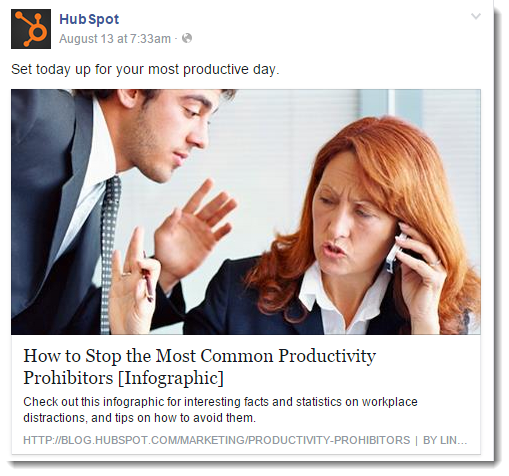Open the Productivity Prohibitors article headline
The width and height of the screenshot is (509, 476).
[x=199, y=367]
